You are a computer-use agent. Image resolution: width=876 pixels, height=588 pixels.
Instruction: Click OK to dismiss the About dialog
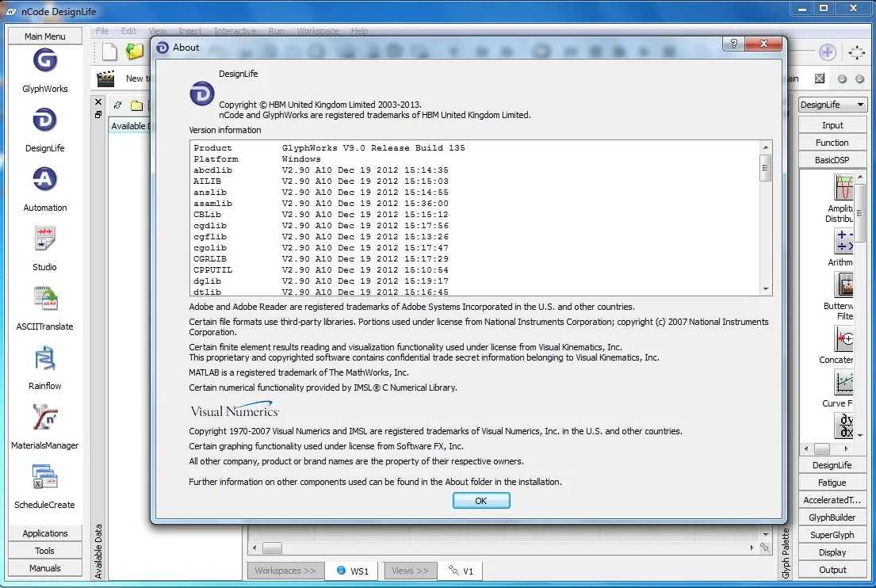(x=481, y=501)
